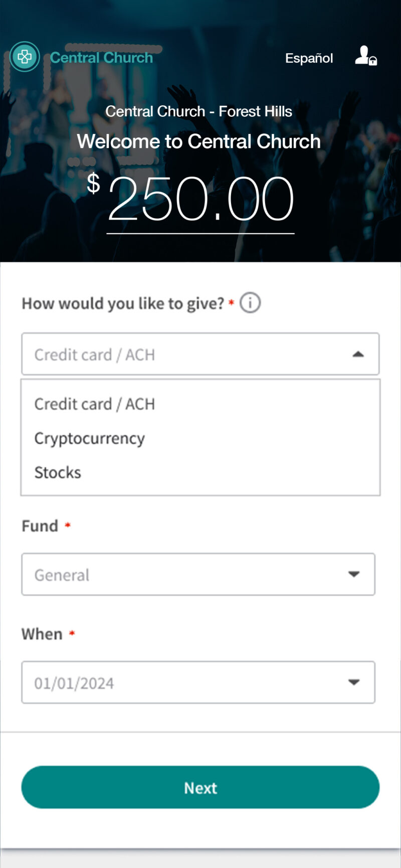
Task: Open the When selector showing 01/01/2024
Action: (x=198, y=682)
